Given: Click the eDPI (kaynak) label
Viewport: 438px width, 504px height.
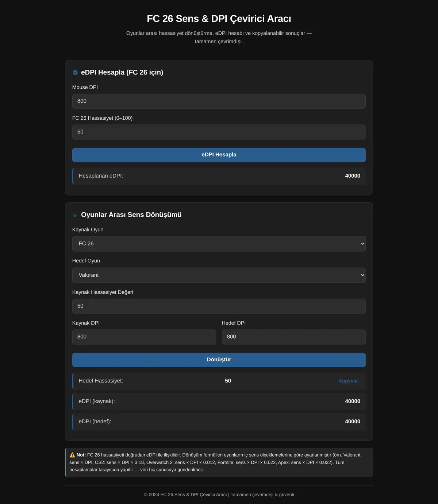Looking at the screenshot, I should pos(97,401).
